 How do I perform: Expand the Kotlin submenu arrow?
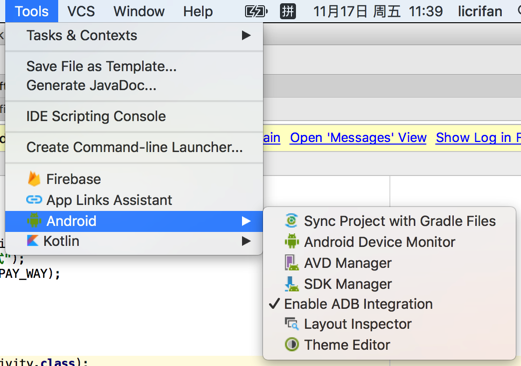(x=246, y=241)
